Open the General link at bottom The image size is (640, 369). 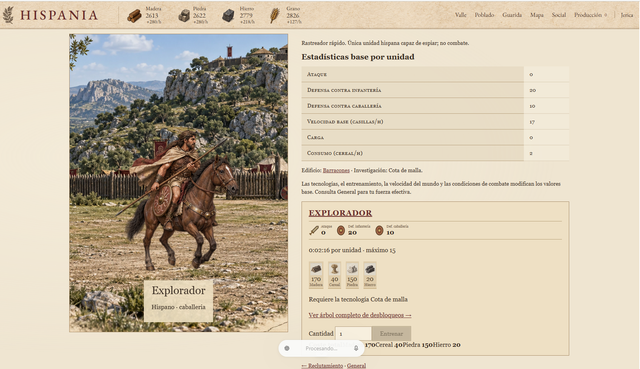tap(356, 365)
